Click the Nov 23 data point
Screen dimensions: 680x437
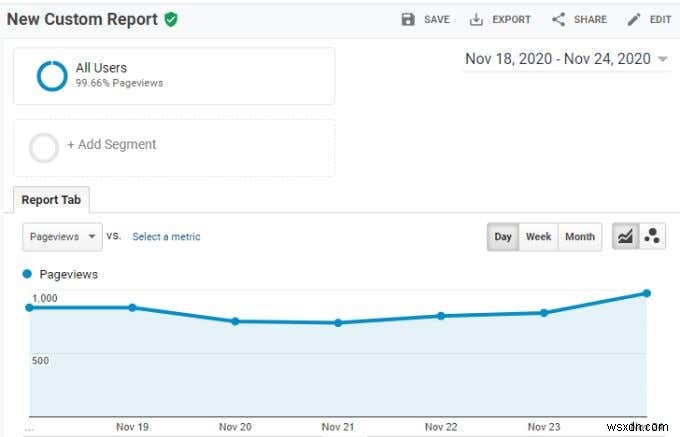(x=544, y=313)
